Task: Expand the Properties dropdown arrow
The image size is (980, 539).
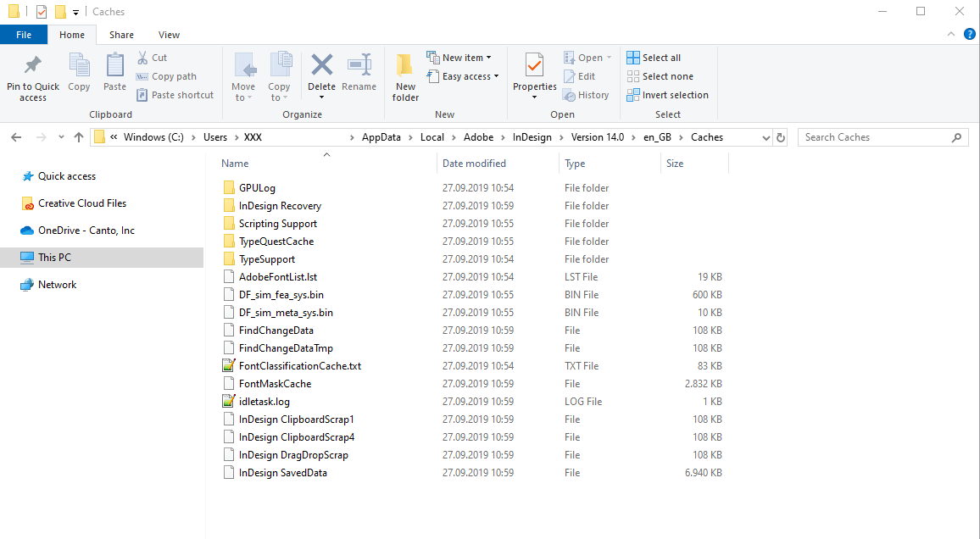Action: 534,97
